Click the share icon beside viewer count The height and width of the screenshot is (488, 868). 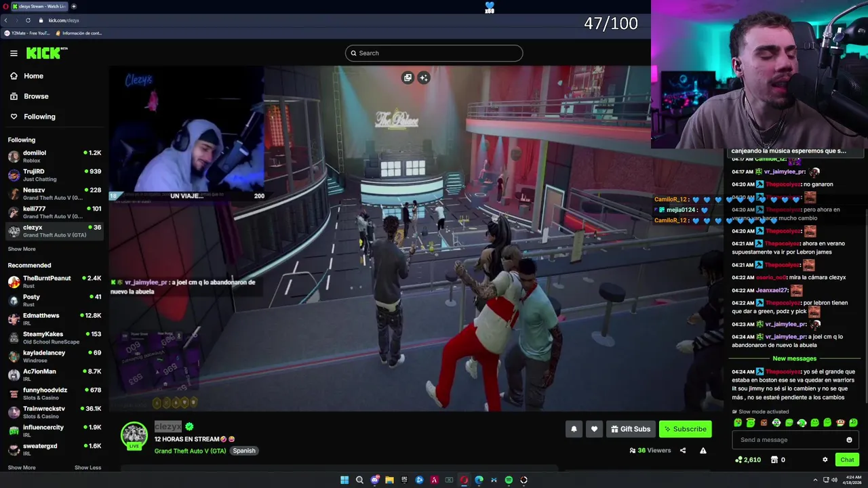pos(683,451)
